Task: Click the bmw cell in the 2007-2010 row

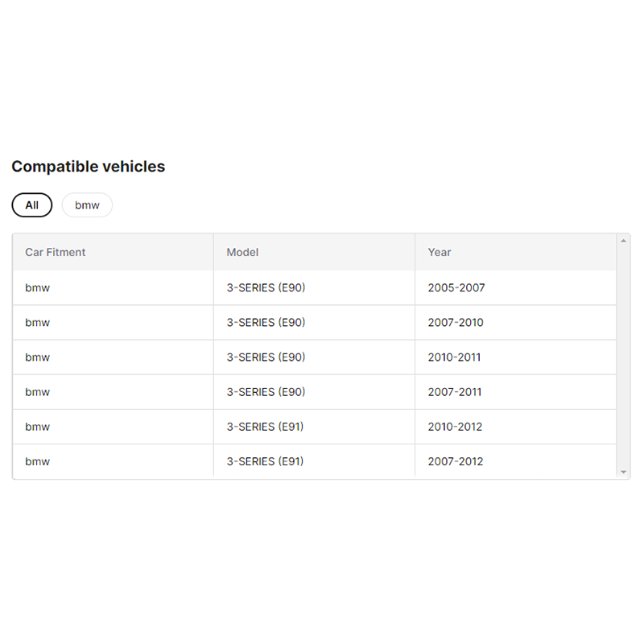Action: pos(37,322)
